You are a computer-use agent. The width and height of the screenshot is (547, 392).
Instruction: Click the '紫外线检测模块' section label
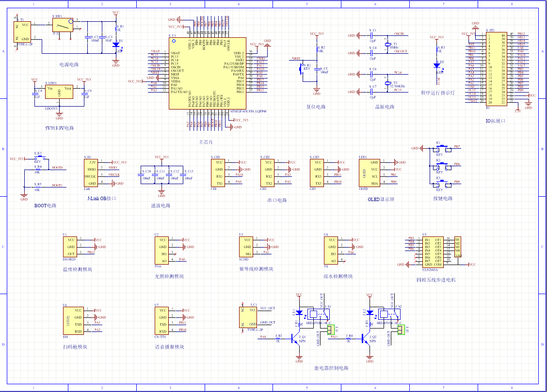[257, 269]
